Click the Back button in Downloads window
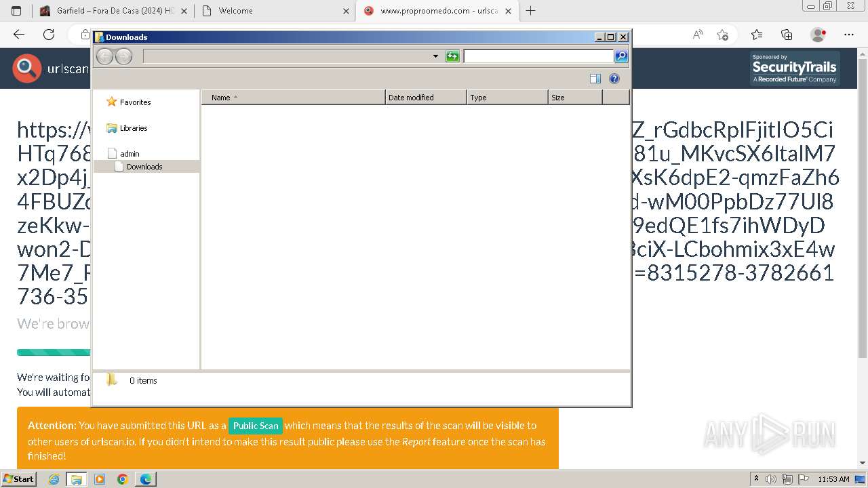The width and height of the screenshot is (868, 488). point(104,56)
